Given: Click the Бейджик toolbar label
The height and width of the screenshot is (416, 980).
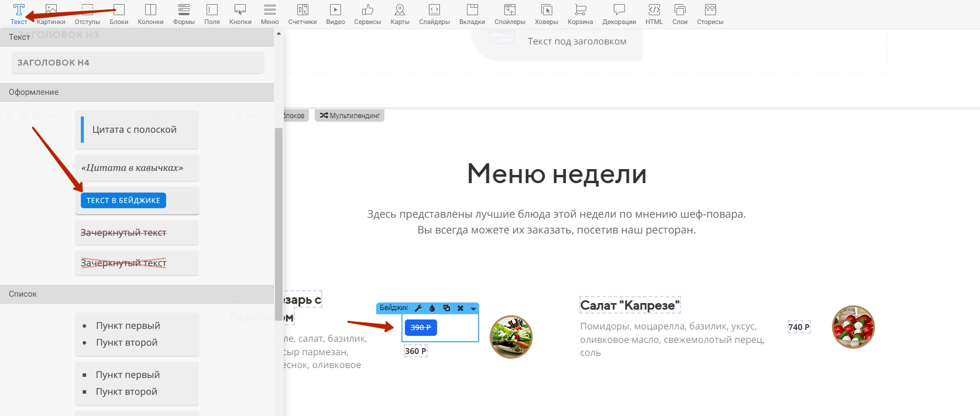Looking at the screenshot, I should pyautogui.click(x=394, y=308).
